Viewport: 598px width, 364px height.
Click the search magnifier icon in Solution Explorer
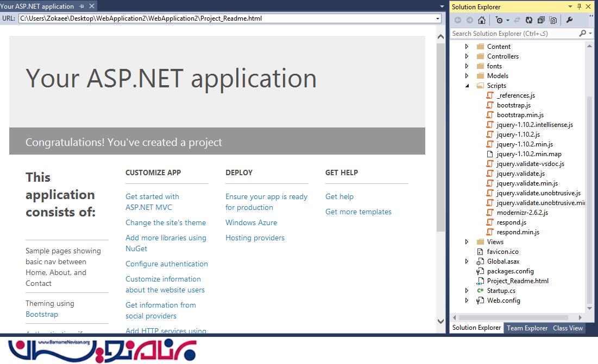[x=582, y=34]
